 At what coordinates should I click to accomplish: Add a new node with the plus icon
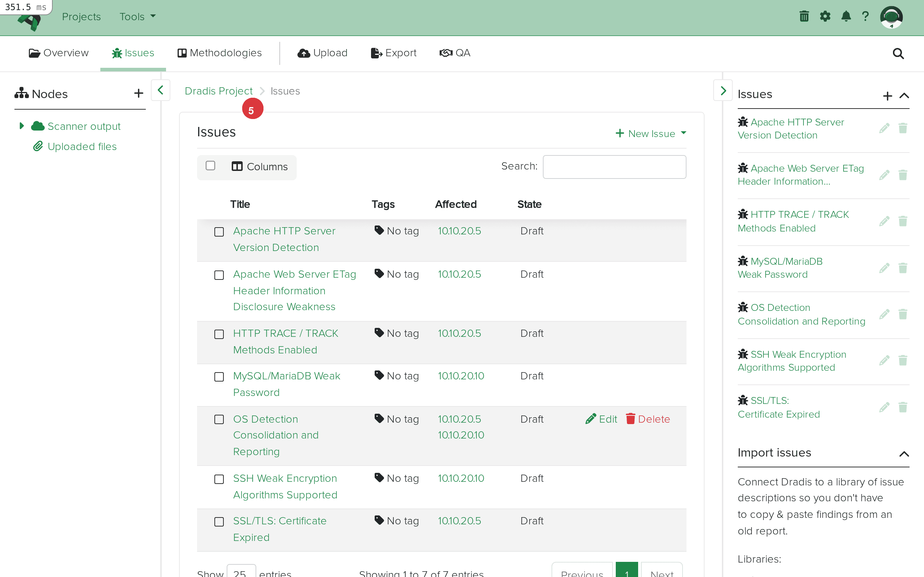pos(138,93)
